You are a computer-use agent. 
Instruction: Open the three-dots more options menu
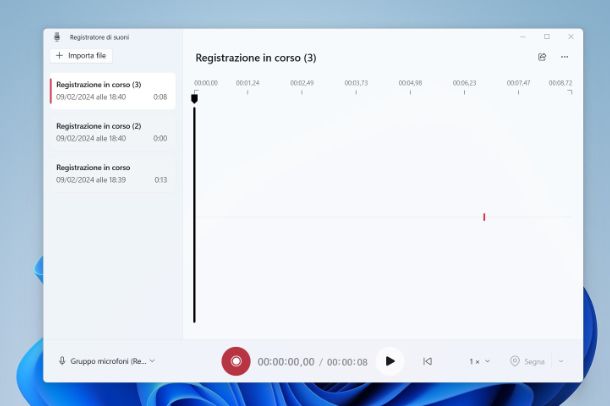pyautogui.click(x=565, y=58)
